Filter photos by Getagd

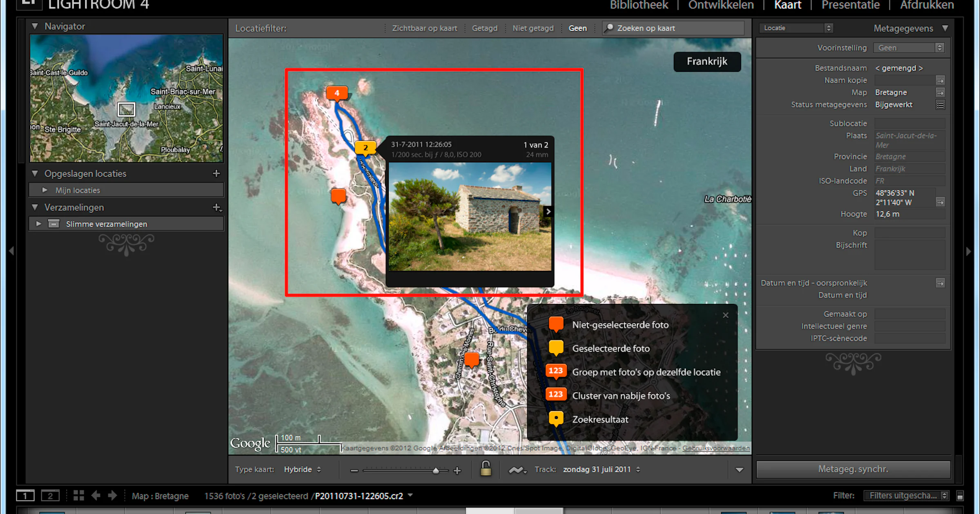pyautogui.click(x=485, y=28)
